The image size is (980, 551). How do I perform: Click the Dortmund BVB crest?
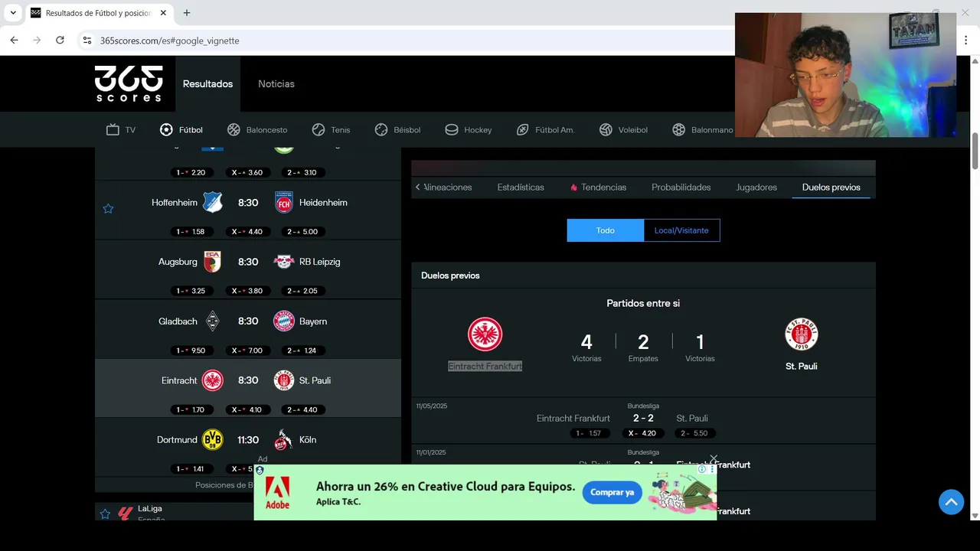[x=212, y=439]
